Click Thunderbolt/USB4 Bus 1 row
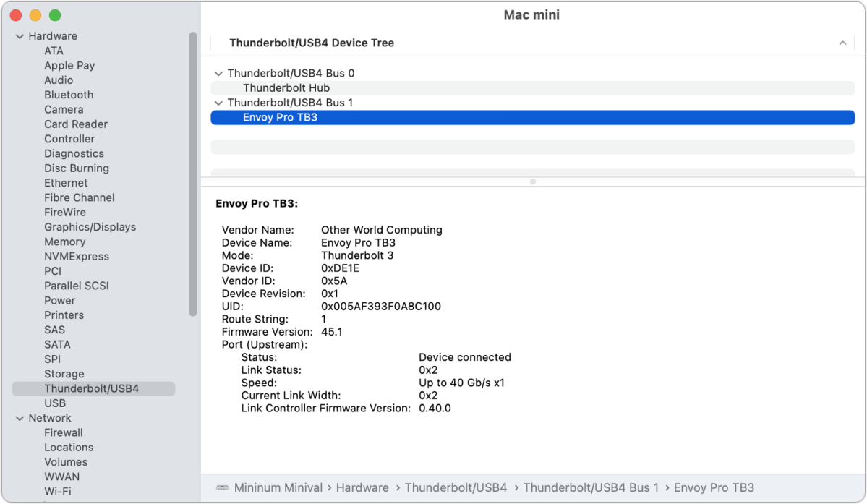 (x=532, y=103)
